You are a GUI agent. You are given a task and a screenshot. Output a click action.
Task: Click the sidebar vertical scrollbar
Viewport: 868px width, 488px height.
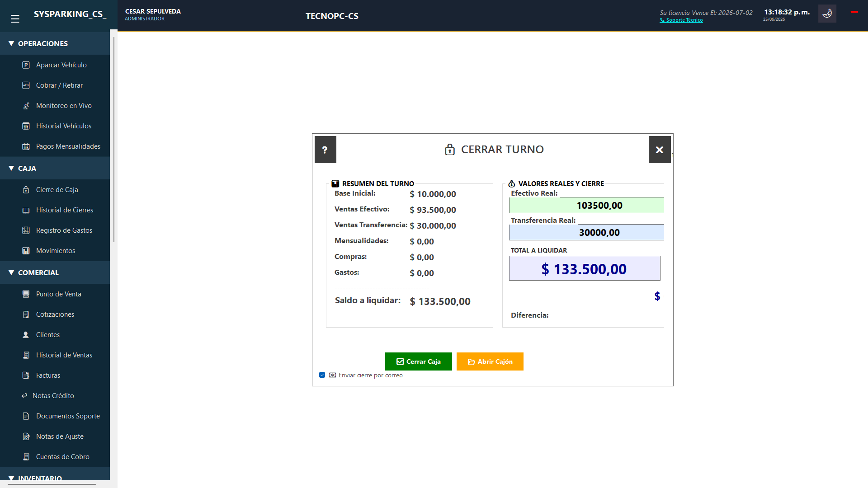[x=114, y=140]
